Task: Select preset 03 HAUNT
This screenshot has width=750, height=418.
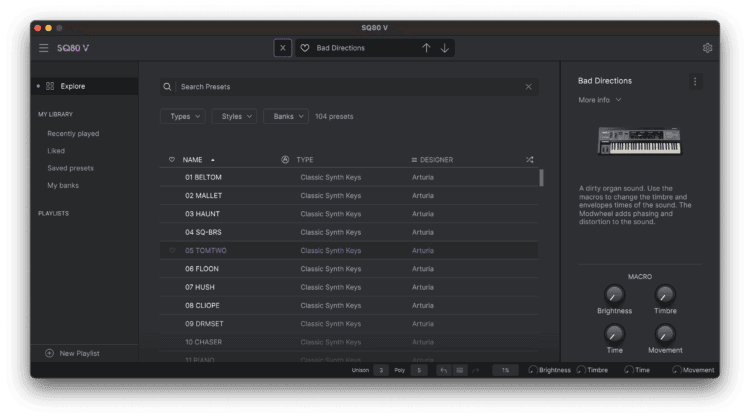Action: point(349,214)
